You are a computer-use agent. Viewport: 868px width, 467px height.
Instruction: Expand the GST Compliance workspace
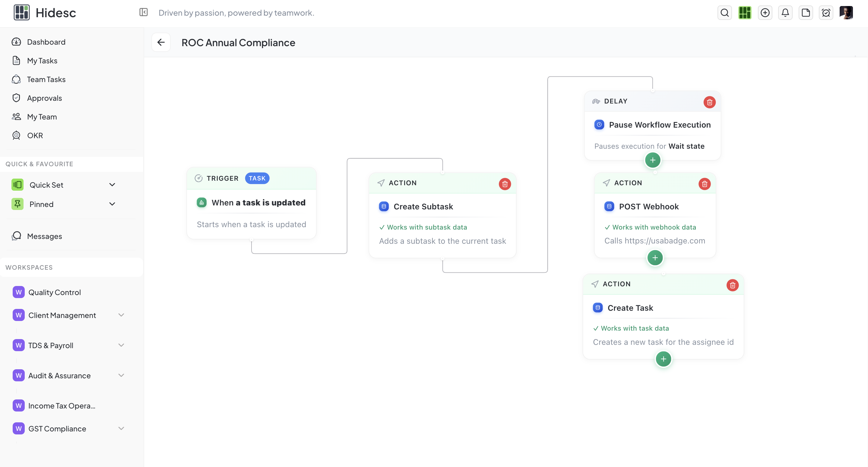coord(121,428)
